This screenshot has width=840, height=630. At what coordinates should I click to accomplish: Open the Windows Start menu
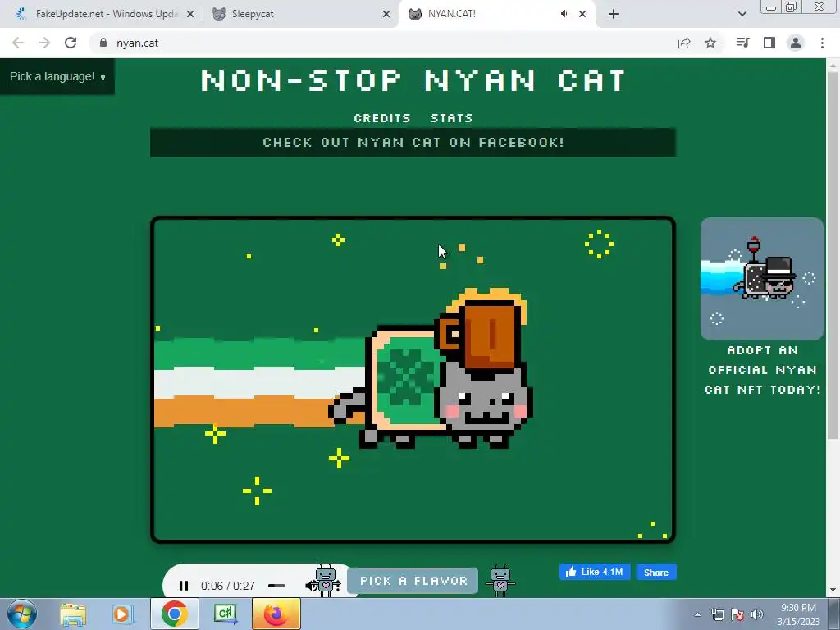[x=22, y=614]
